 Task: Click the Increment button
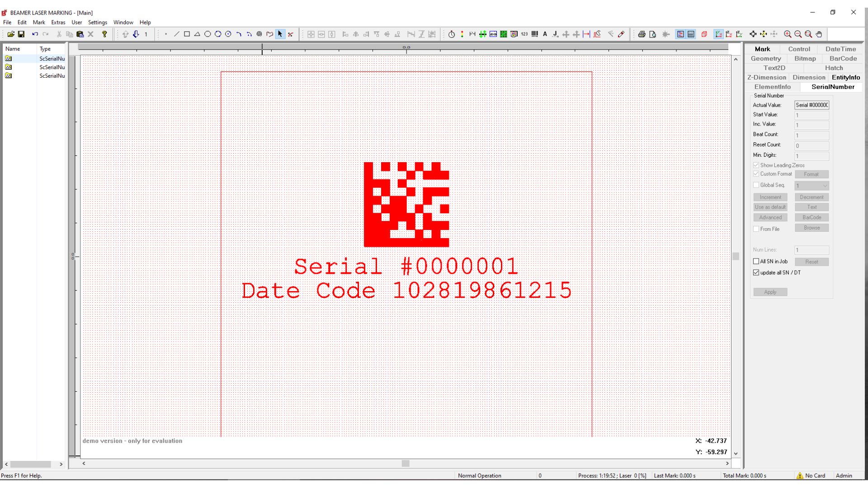[x=770, y=197]
